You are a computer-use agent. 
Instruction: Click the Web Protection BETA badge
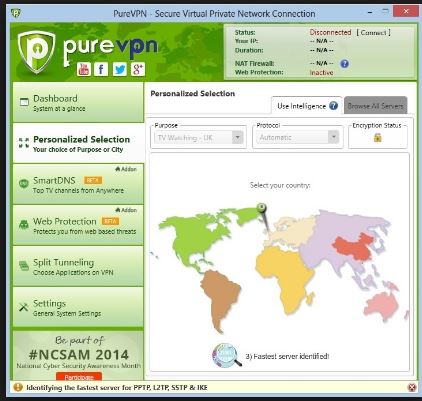coord(110,221)
